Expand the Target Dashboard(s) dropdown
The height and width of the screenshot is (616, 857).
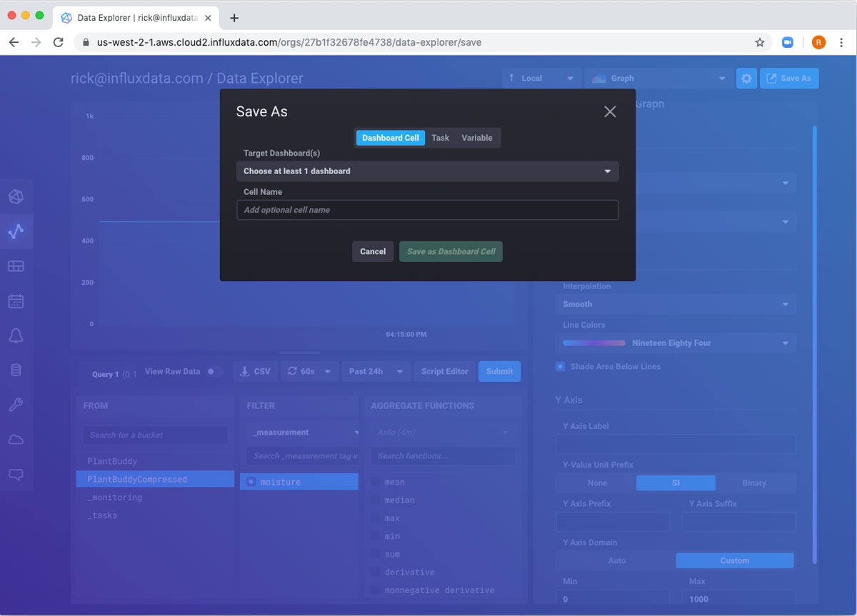coord(427,171)
